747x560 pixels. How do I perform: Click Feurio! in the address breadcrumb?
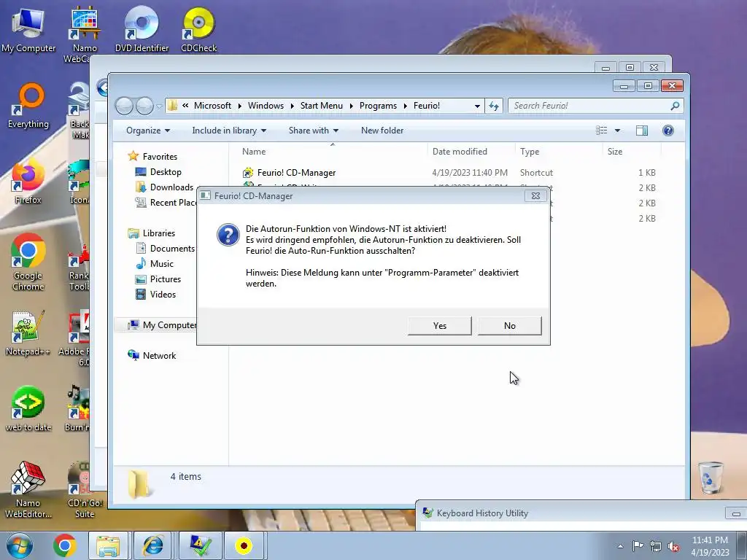(427, 106)
